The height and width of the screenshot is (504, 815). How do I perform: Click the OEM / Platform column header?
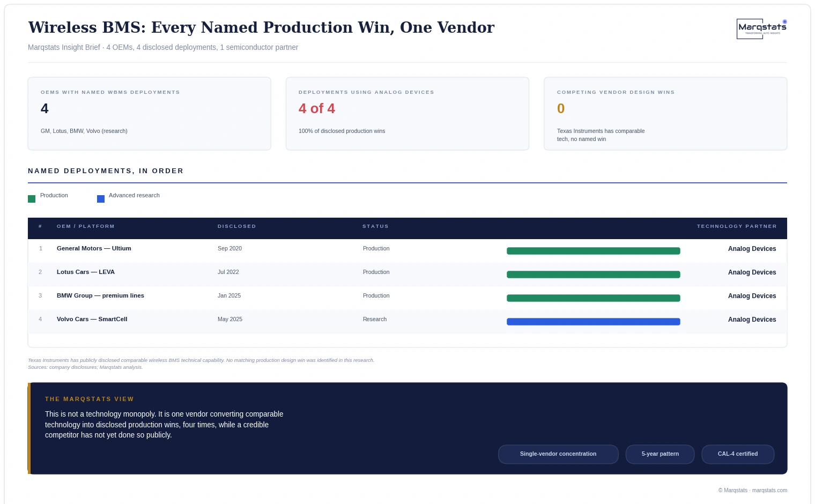(x=86, y=226)
